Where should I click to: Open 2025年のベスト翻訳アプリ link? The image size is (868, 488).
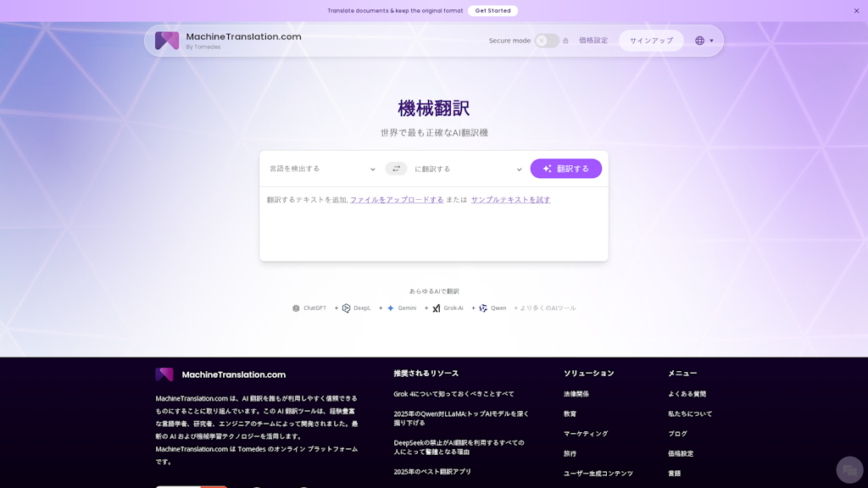431,472
